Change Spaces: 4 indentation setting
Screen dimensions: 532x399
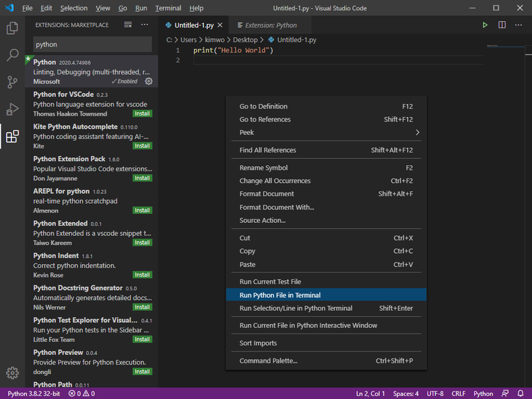[405, 393]
